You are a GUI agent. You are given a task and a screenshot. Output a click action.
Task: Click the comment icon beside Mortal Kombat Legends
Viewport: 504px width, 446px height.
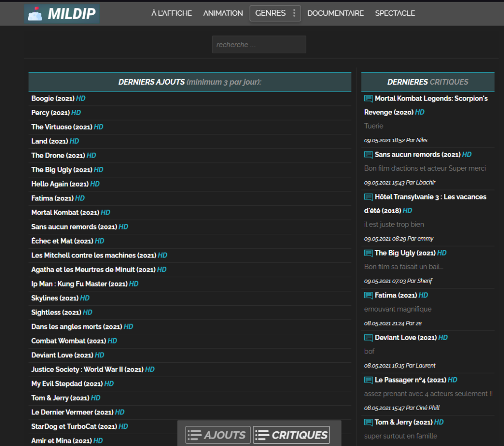tap(368, 98)
